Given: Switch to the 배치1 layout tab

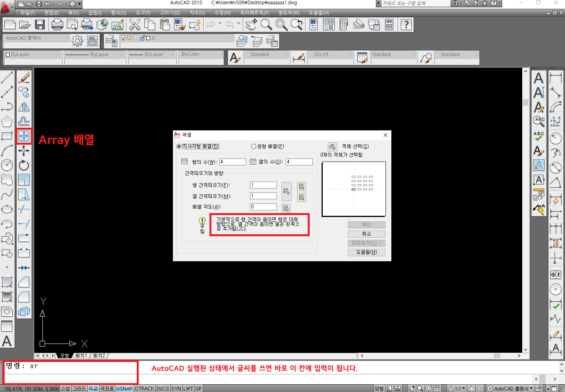Looking at the screenshot, I should click(x=81, y=355).
